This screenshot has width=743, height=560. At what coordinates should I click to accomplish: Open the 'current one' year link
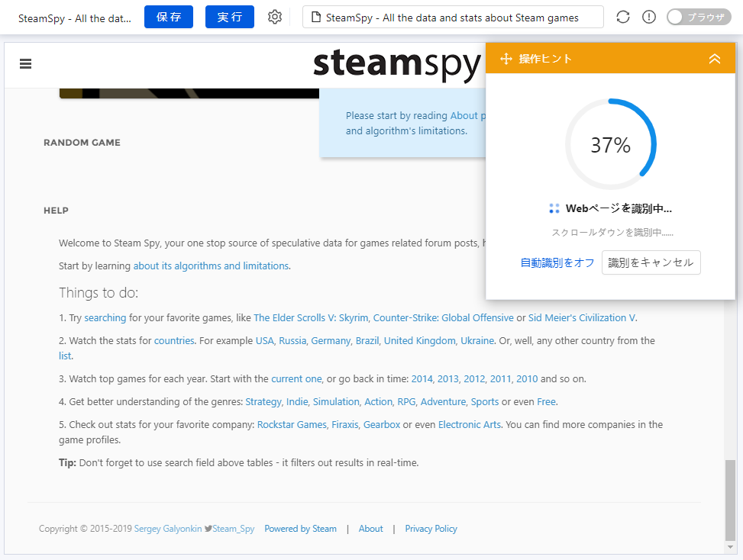coord(296,378)
